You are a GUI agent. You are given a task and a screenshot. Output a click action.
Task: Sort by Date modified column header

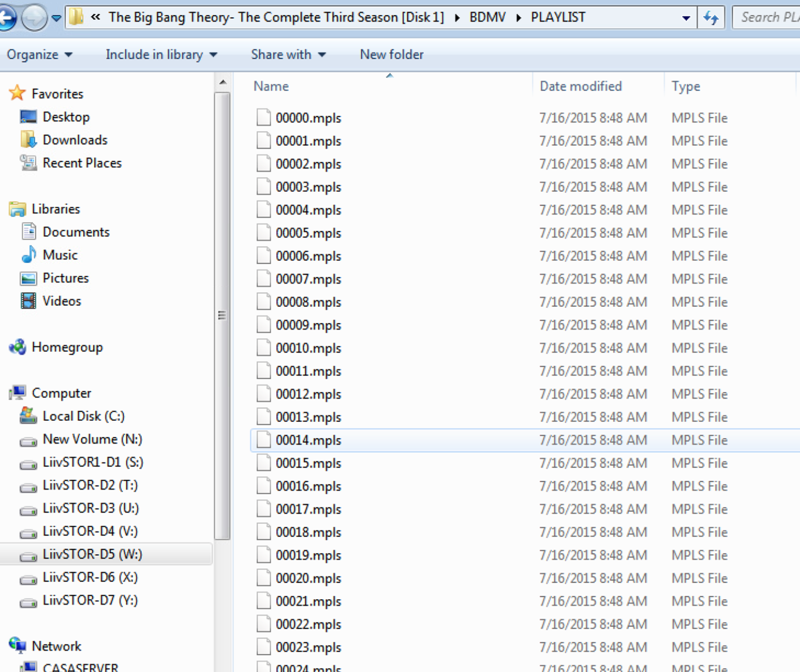point(581,86)
